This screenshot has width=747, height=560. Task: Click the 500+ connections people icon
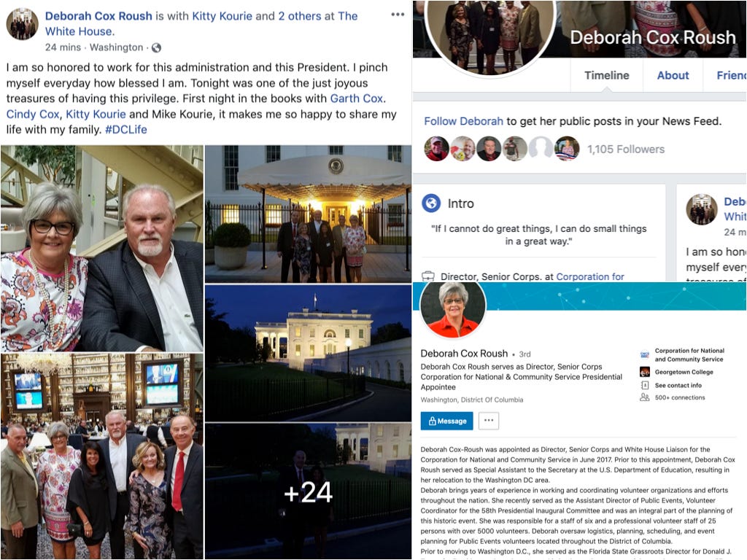pos(645,397)
